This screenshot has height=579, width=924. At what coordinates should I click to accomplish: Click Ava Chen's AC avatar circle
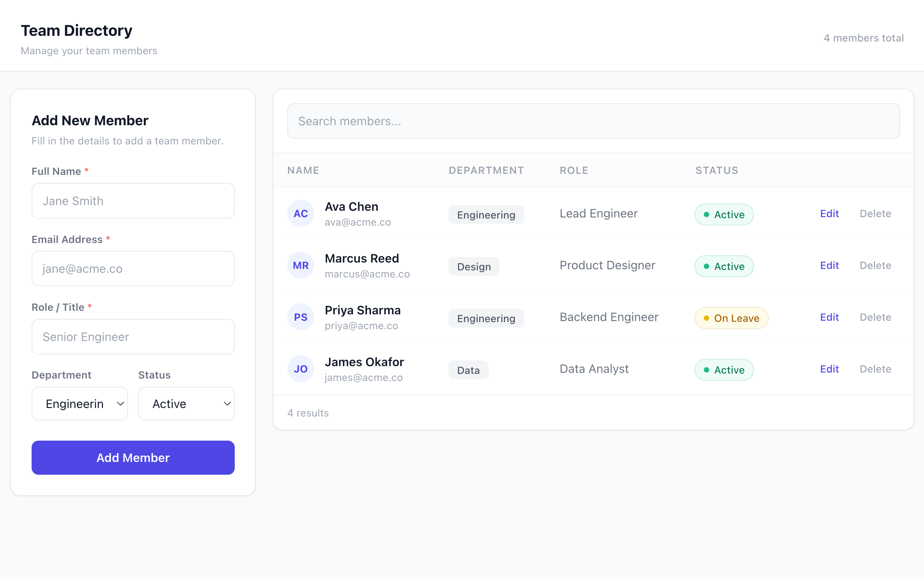coord(300,213)
